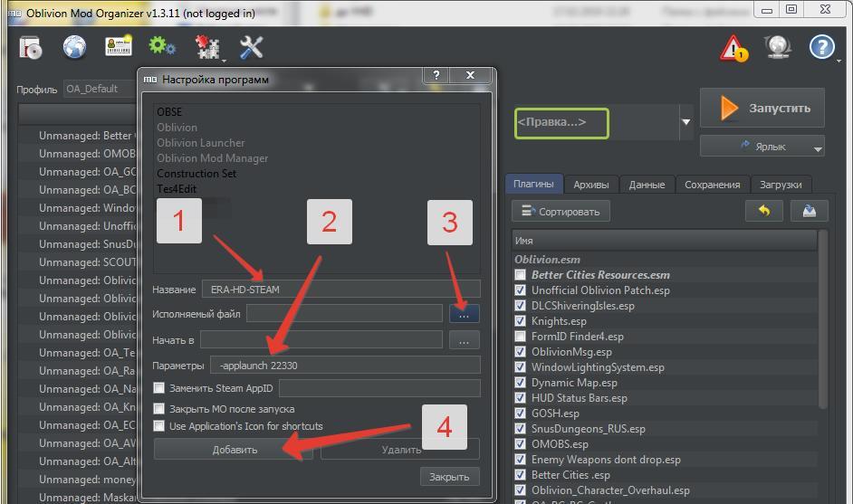Click the warning notifications triangle icon
Screen dimensions: 853x504
tap(733, 49)
